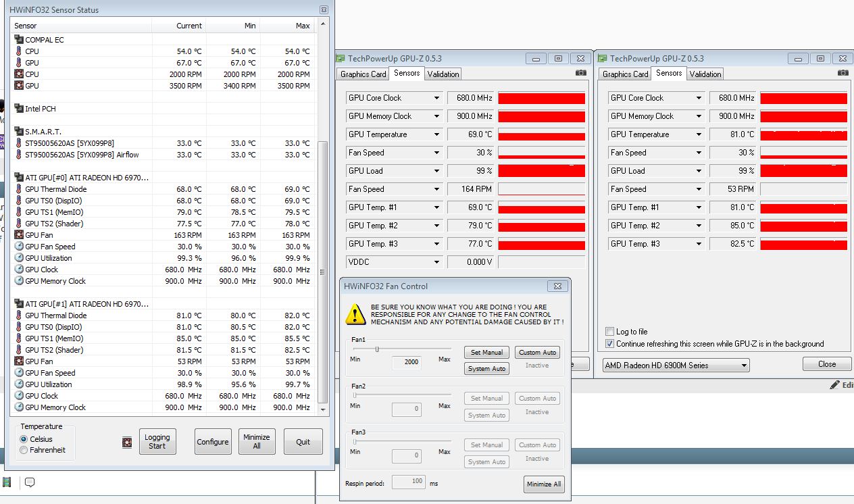The image size is (854, 504).
Task: Enable the Log to file checkbox
Action: coord(610,332)
